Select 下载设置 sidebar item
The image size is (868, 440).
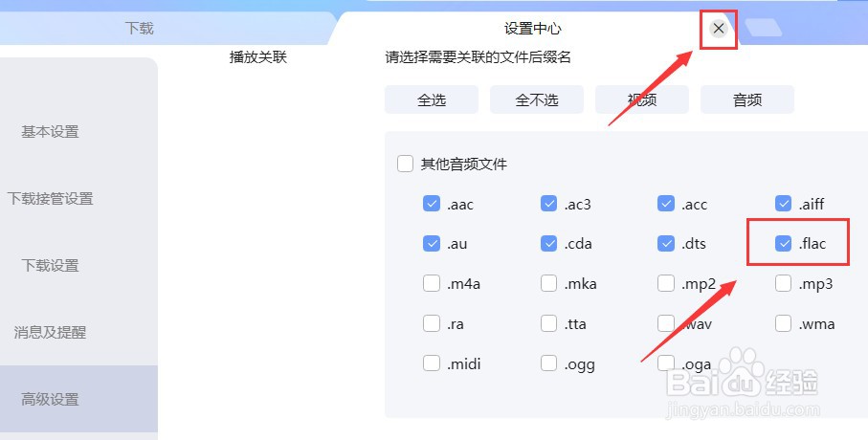click(50, 266)
